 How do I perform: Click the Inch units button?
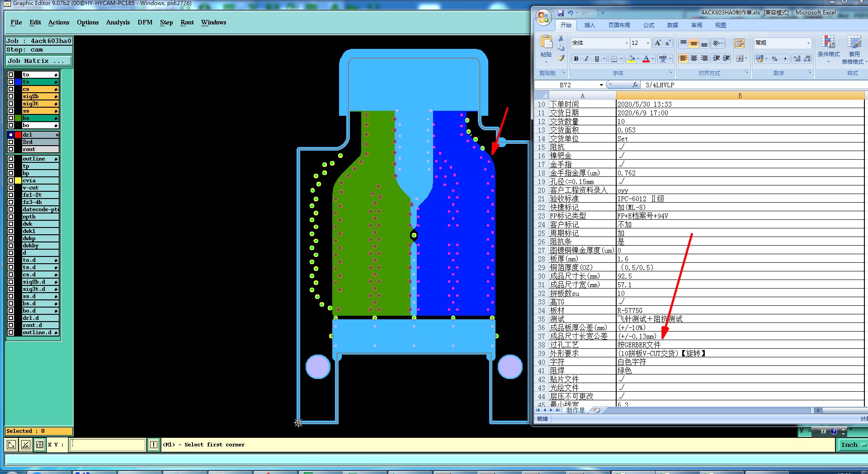click(853, 445)
